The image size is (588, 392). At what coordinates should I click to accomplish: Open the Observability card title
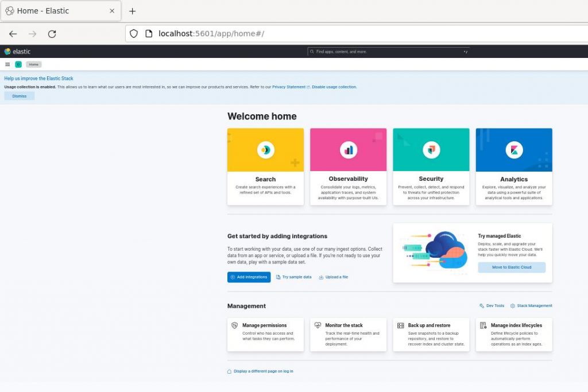coord(349,179)
